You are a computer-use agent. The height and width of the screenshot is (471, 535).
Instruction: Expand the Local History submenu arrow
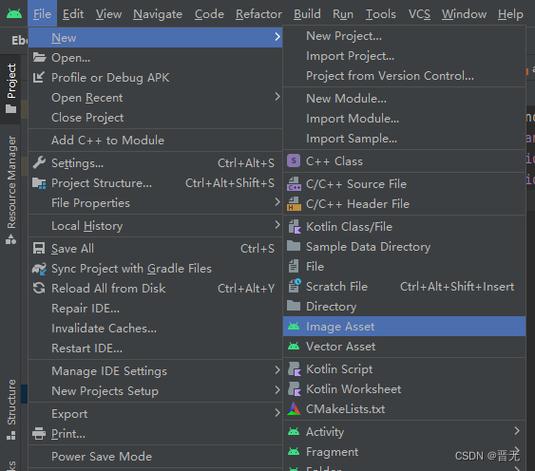coord(277,225)
